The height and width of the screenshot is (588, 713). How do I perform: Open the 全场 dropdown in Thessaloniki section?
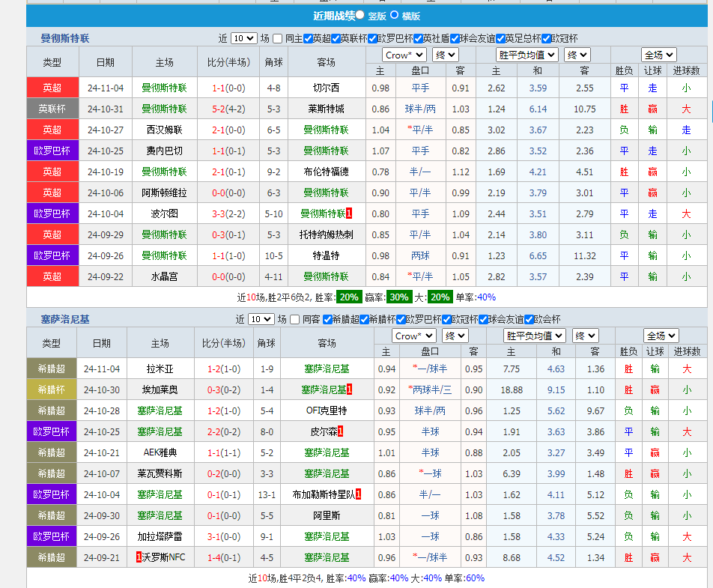tap(660, 336)
